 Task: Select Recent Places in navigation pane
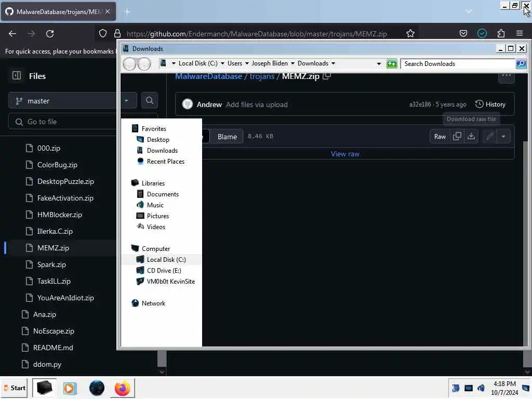[x=166, y=161]
